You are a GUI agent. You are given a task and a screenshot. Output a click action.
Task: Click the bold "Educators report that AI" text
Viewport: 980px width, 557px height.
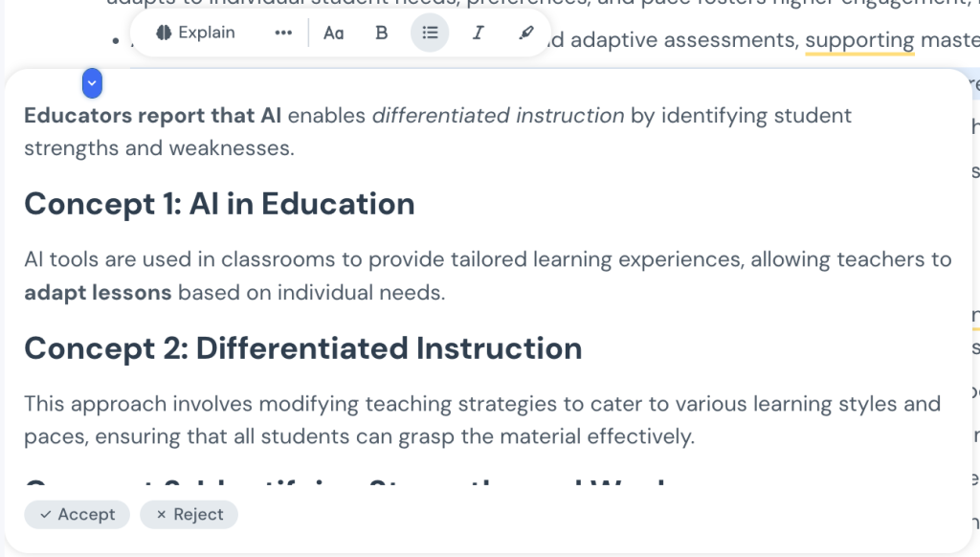pos(153,116)
